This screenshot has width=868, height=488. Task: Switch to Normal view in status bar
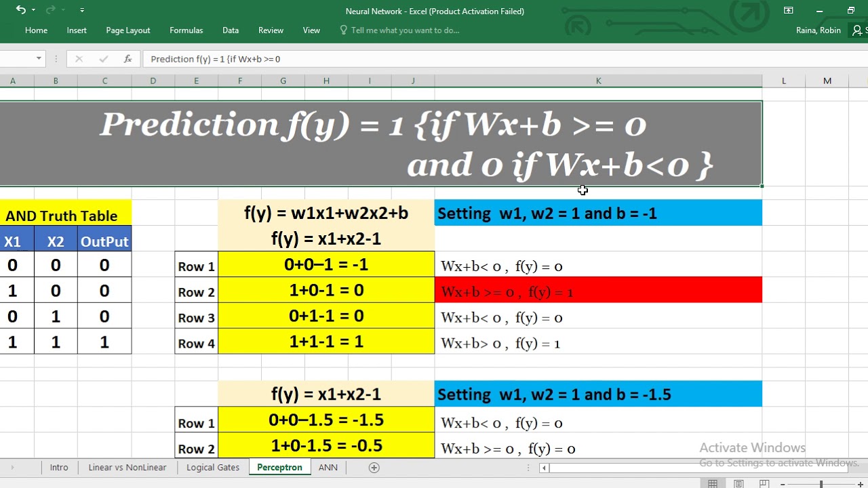click(x=713, y=483)
